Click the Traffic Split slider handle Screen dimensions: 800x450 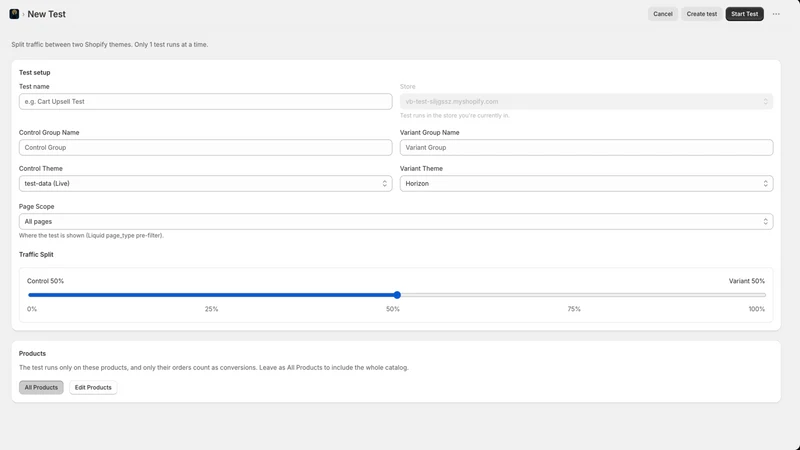[397, 295]
